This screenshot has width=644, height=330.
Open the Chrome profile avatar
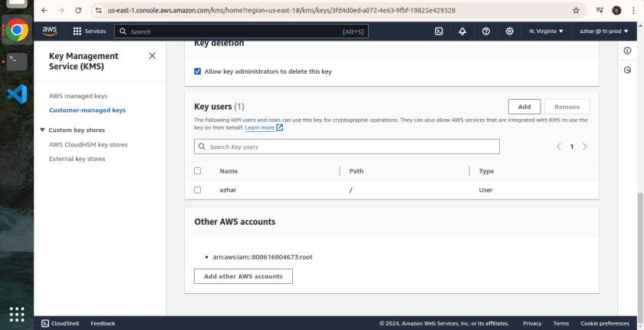click(616, 10)
